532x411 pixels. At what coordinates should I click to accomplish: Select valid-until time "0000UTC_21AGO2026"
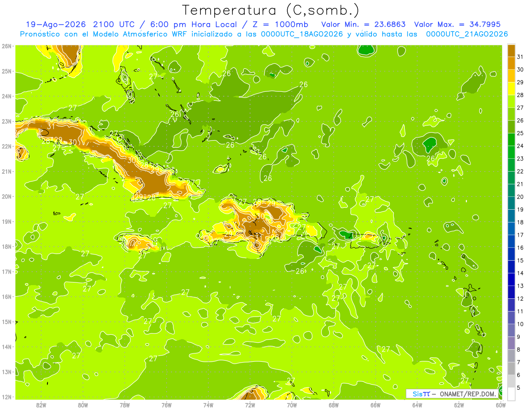coord(467,34)
